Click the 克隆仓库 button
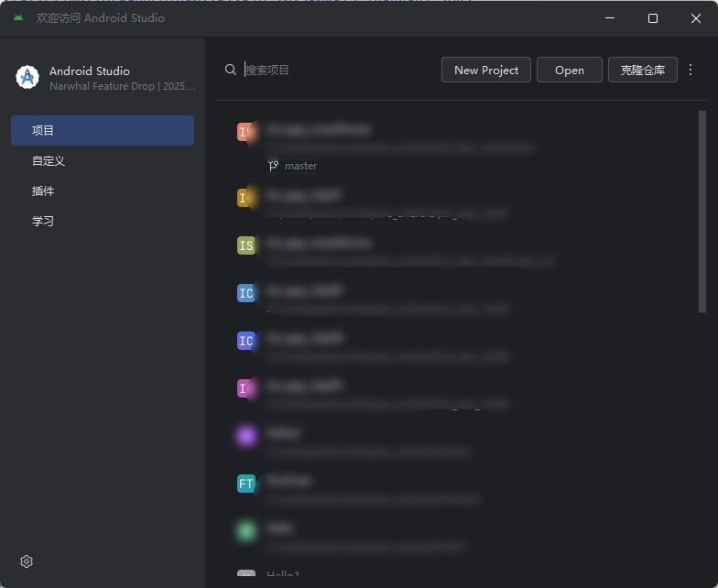The image size is (718, 588). (643, 70)
